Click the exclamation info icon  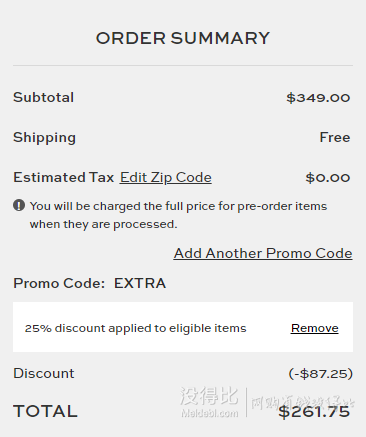pyautogui.click(x=19, y=205)
